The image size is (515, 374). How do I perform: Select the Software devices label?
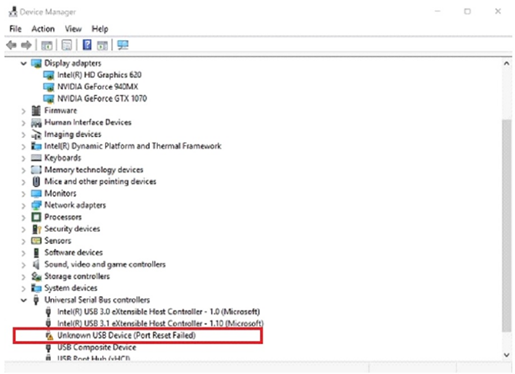73,253
